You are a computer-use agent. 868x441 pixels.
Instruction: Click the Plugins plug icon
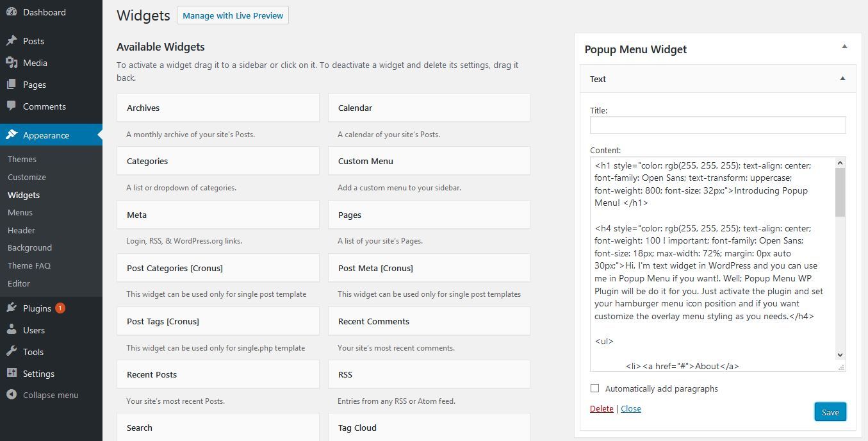point(12,308)
